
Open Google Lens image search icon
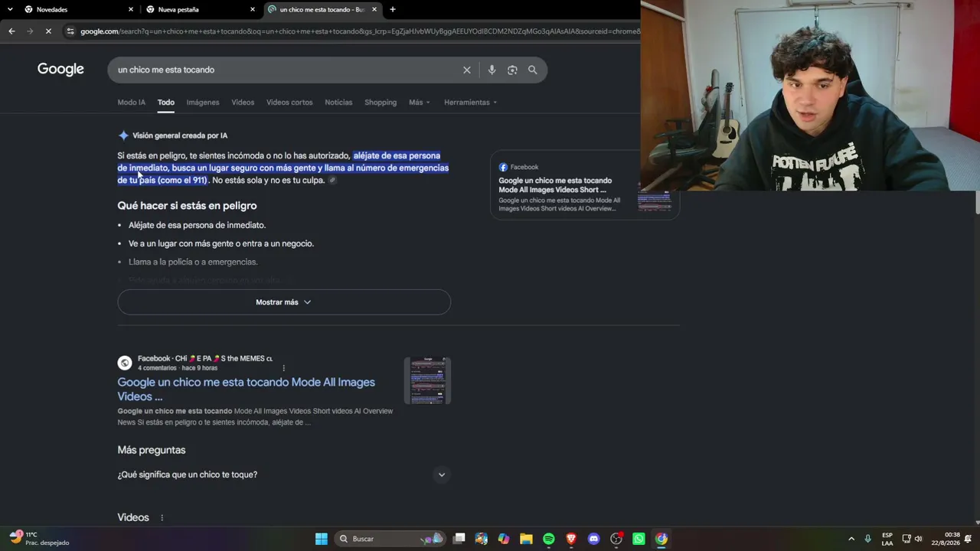tap(512, 70)
